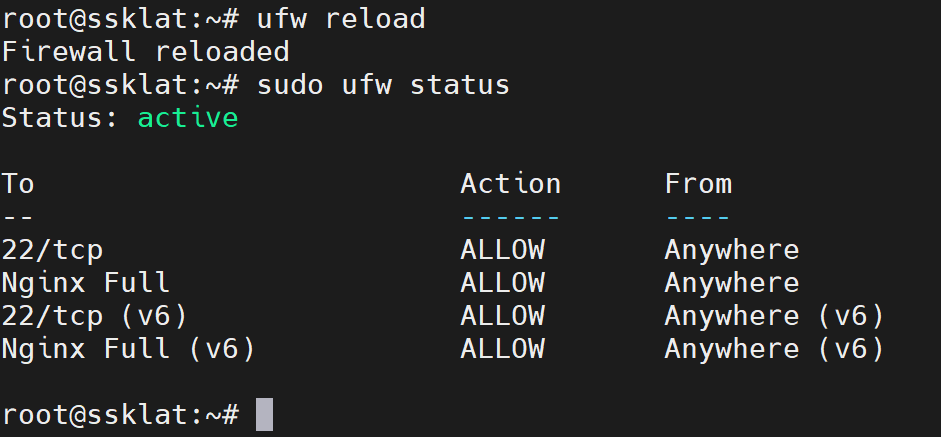The height and width of the screenshot is (437, 941).
Task: Click the 'To' column header
Action: pyautogui.click(x=18, y=184)
